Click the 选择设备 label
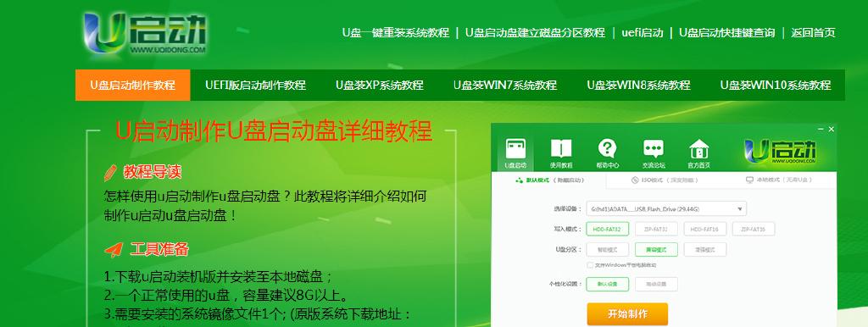This screenshot has height=327, width=868. pos(567,209)
